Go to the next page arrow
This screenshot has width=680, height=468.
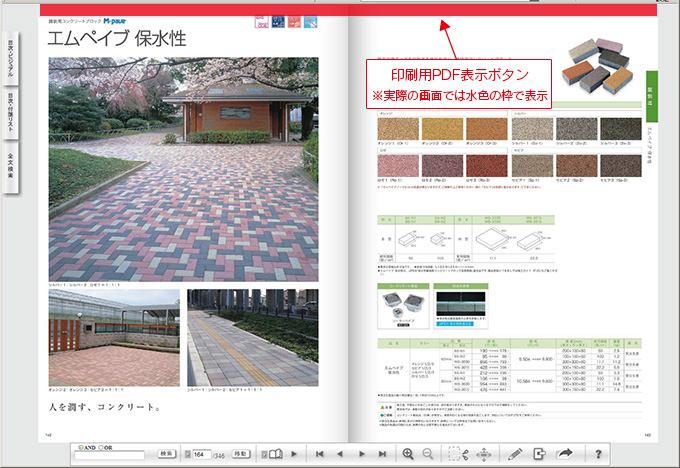(362, 454)
